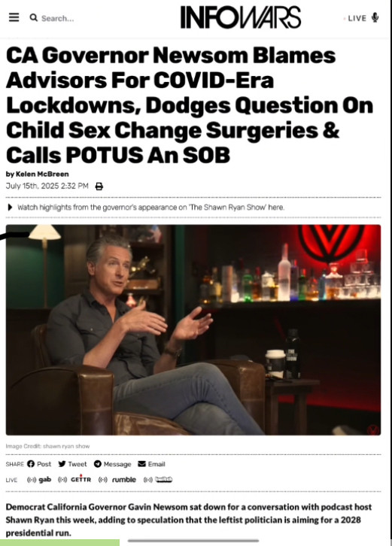Open author Kelen McBreen's page

click(42, 174)
